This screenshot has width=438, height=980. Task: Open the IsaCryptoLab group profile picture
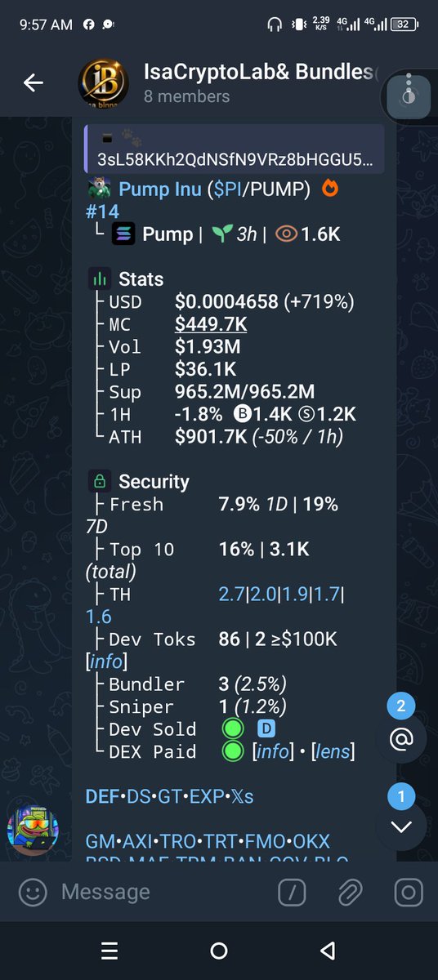click(103, 83)
